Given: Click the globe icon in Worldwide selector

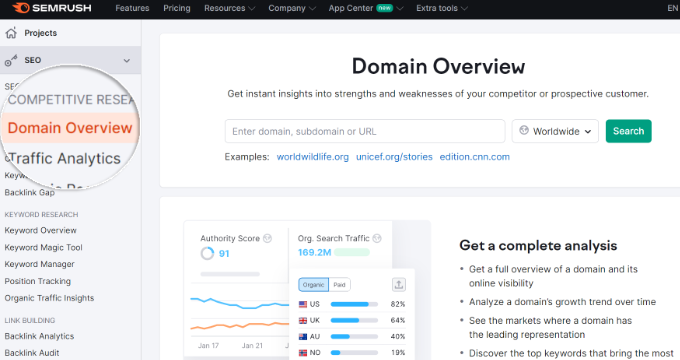Looking at the screenshot, I should click(524, 131).
